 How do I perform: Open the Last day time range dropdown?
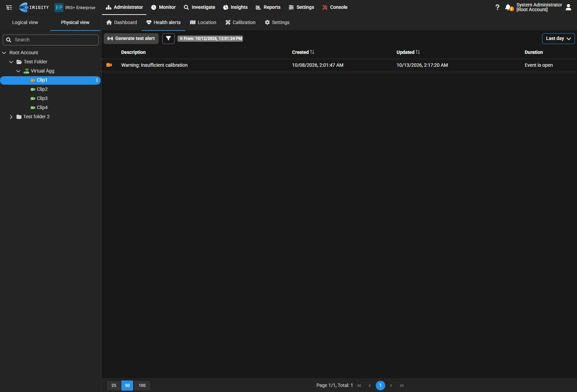coord(558,39)
